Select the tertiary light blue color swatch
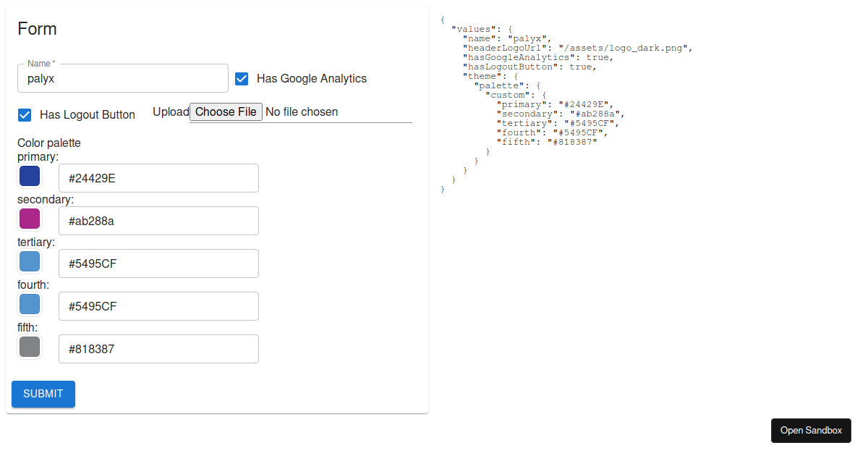The height and width of the screenshot is (456, 868). [30, 261]
